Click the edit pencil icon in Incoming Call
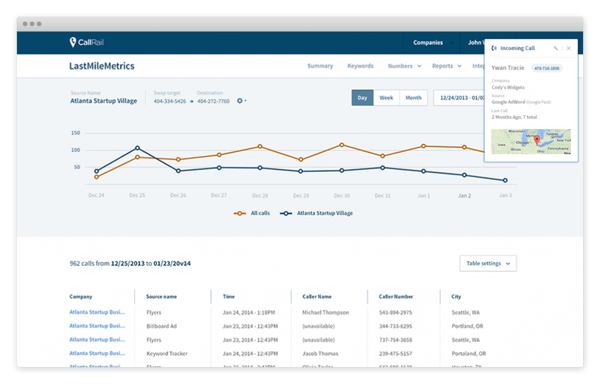 pos(556,48)
